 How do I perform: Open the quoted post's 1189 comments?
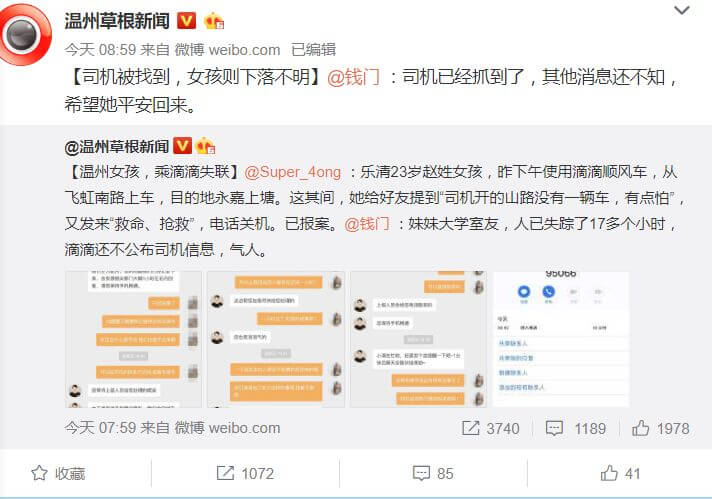[x=576, y=428]
